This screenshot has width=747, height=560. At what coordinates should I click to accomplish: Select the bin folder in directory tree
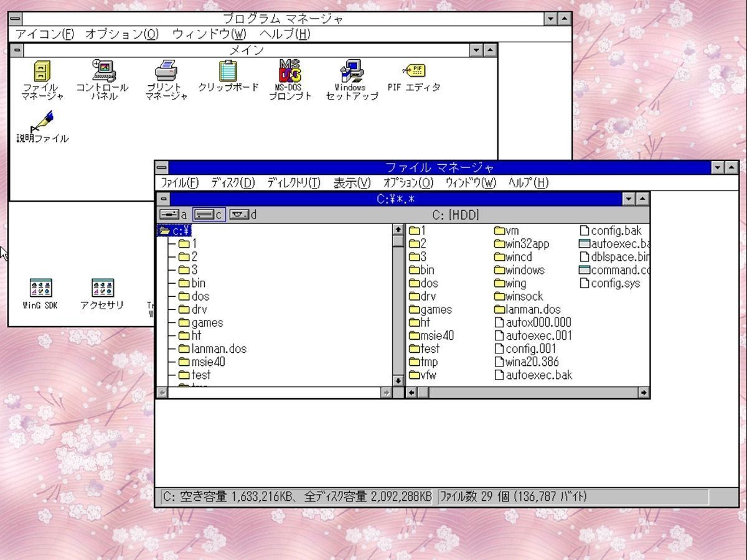(x=191, y=283)
